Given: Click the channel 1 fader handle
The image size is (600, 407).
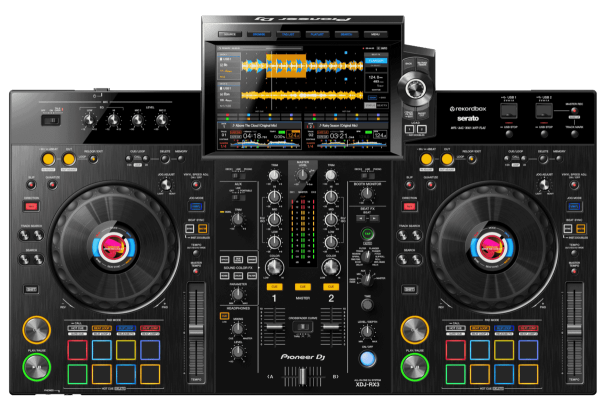Looking at the screenshot, I should point(274,327).
